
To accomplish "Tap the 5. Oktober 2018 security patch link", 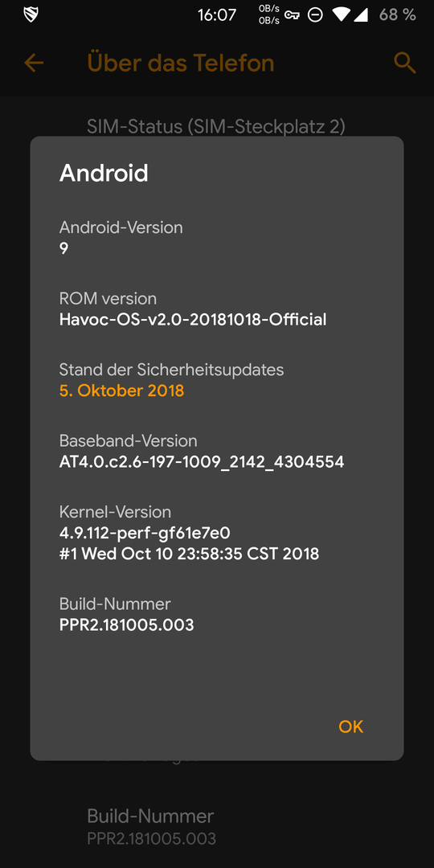I will pos(122,391).
